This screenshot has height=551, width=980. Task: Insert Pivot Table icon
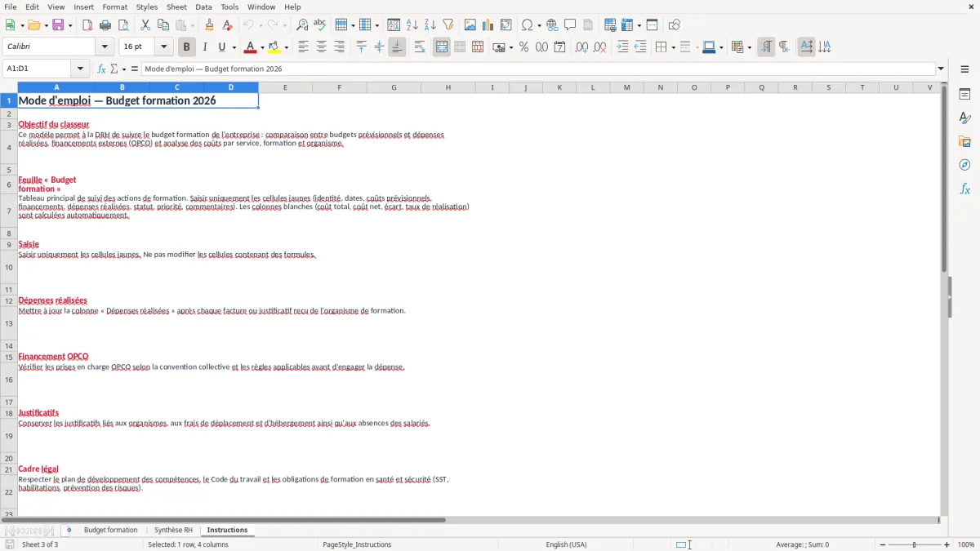[506, 25]
